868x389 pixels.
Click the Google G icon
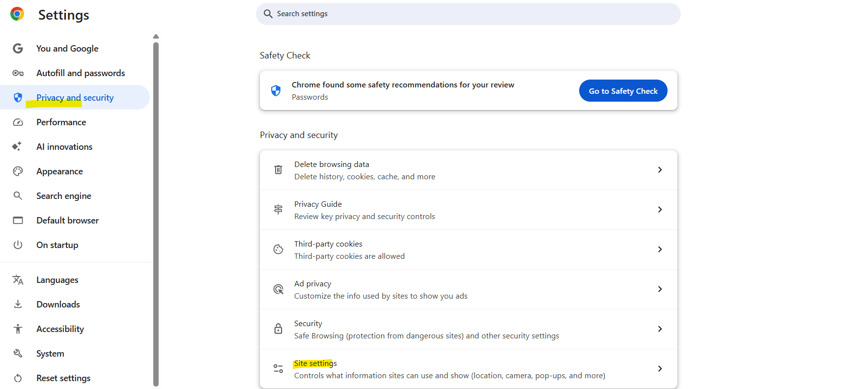coord(18,48)
